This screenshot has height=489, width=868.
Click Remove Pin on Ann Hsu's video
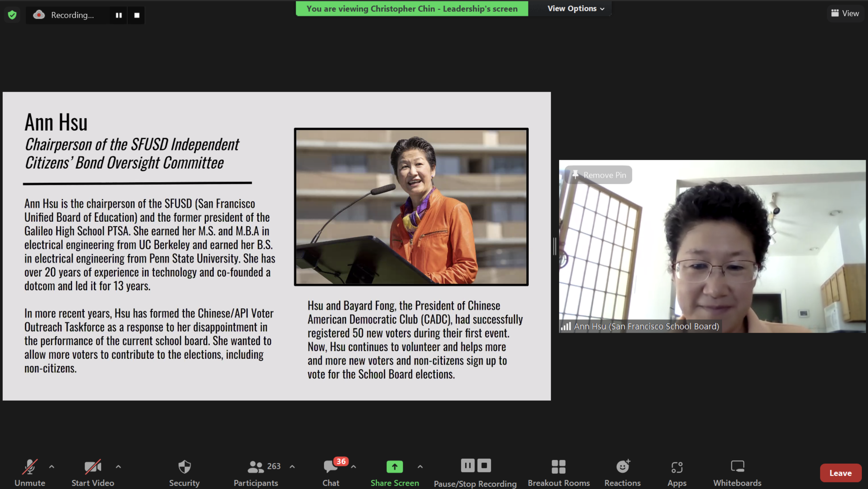coord(598,175)
